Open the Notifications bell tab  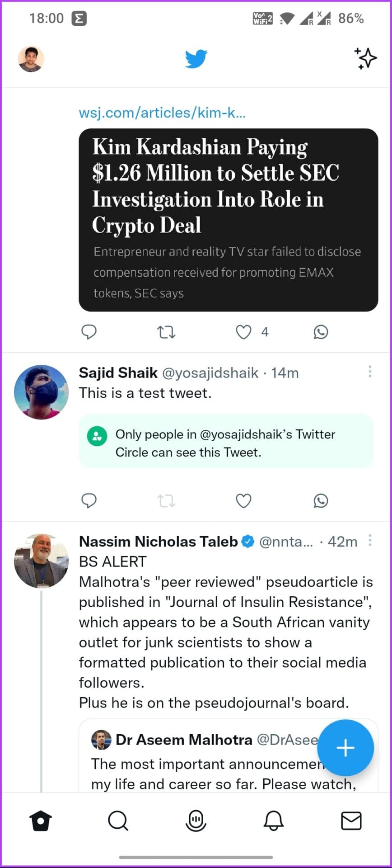(274, 821)
